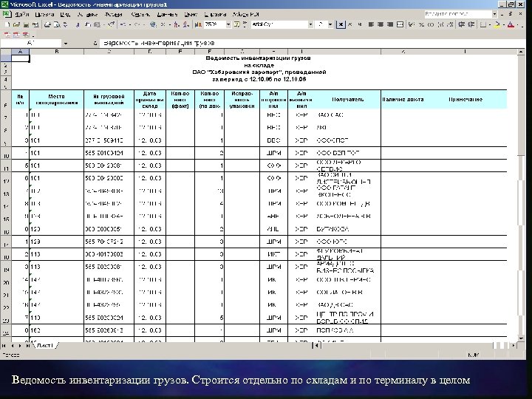This screenshot has width=532, height=399.
Task: Open the Вид menu
Action: tap(65, 14)
